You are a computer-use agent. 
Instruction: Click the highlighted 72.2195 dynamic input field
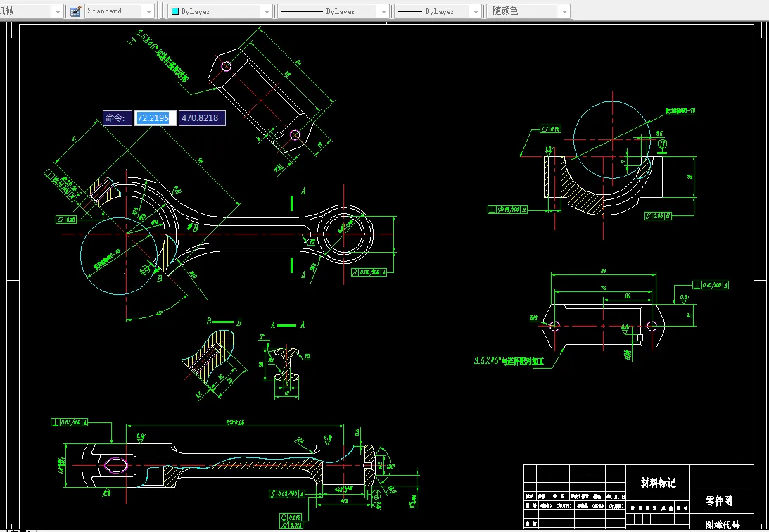(155, 118)
